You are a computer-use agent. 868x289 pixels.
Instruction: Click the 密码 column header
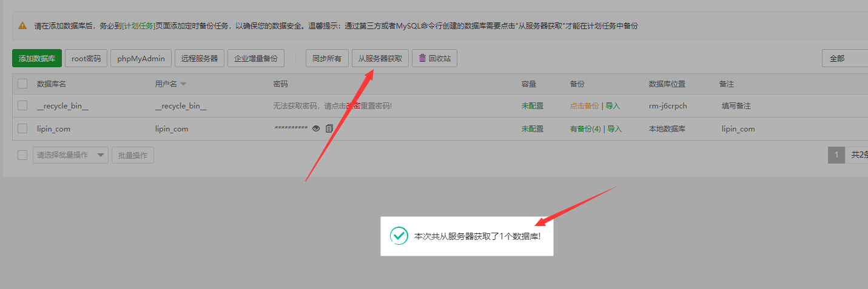pos(281,84)
